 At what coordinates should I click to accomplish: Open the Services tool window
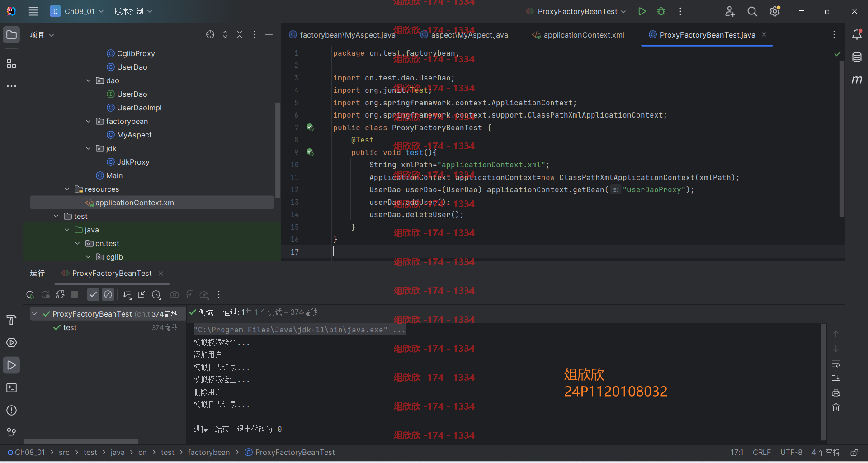(x=11, y=343)
